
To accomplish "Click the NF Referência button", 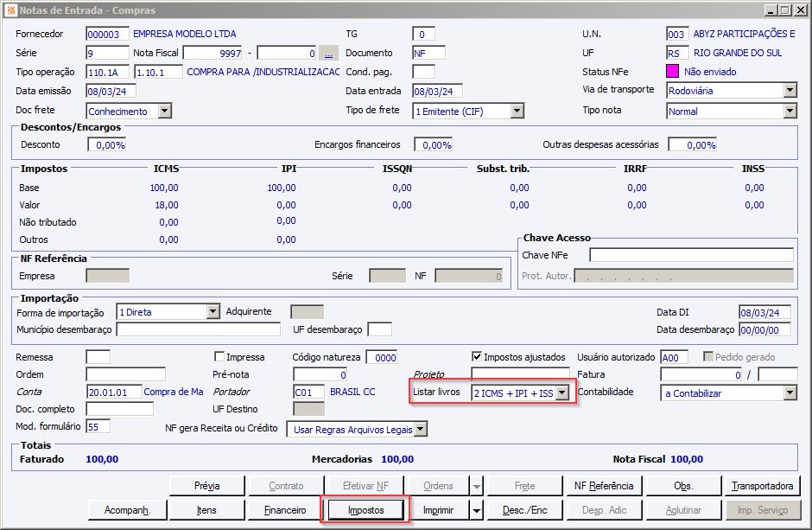I will (x=604, y=486).
